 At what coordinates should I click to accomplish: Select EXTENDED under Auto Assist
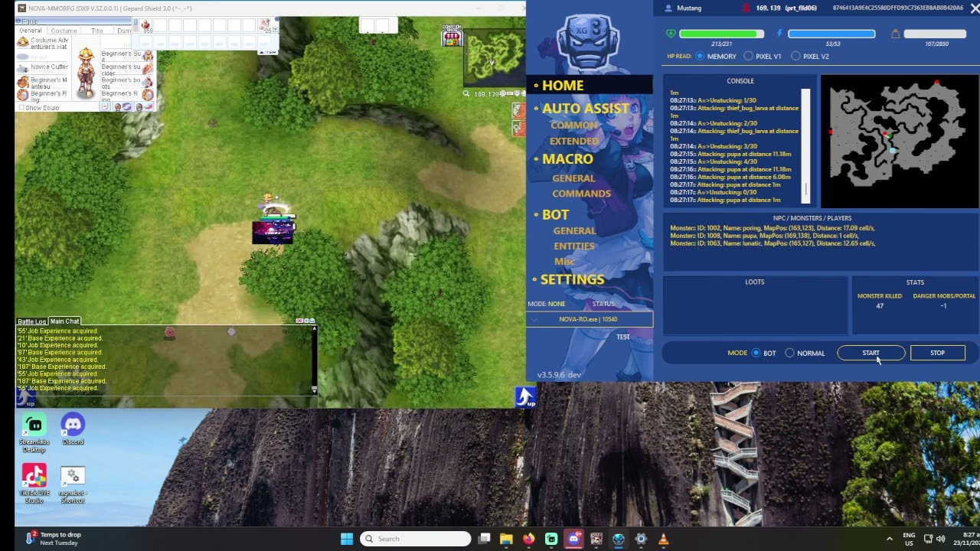(574, 141)
